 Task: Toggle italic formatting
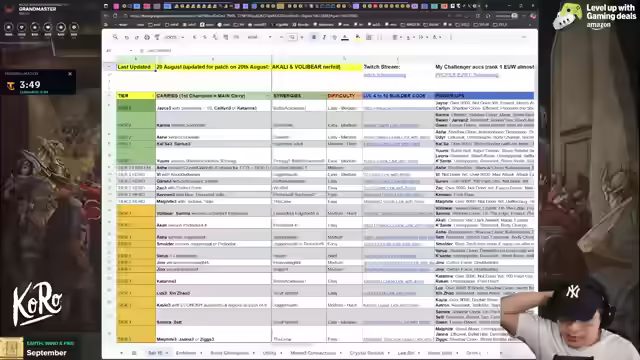point(324,37)
